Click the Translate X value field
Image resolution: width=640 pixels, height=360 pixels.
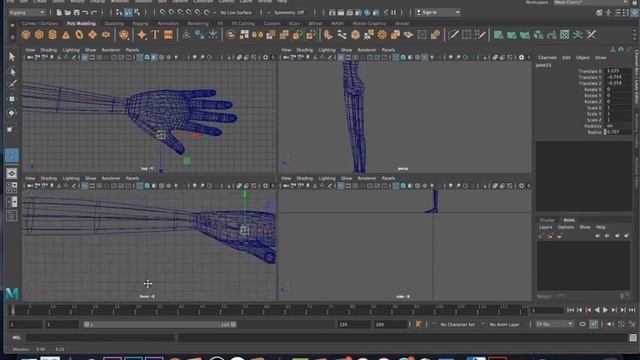pyautogui.click(x=618, y=71)
